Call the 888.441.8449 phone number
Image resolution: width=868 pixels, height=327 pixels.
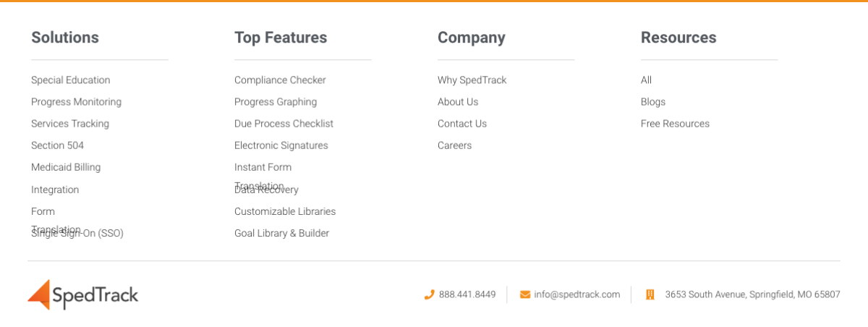coord(467,294)
